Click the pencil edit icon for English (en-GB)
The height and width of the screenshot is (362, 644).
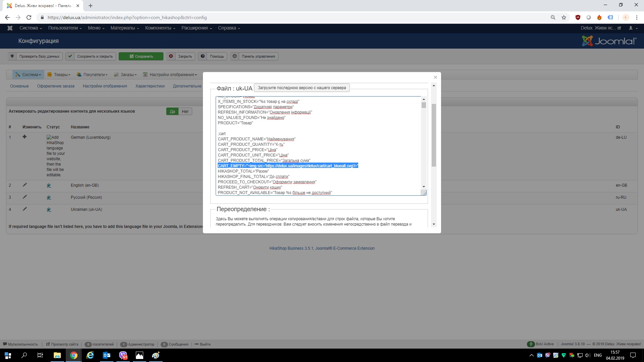[x=24, y=185]
